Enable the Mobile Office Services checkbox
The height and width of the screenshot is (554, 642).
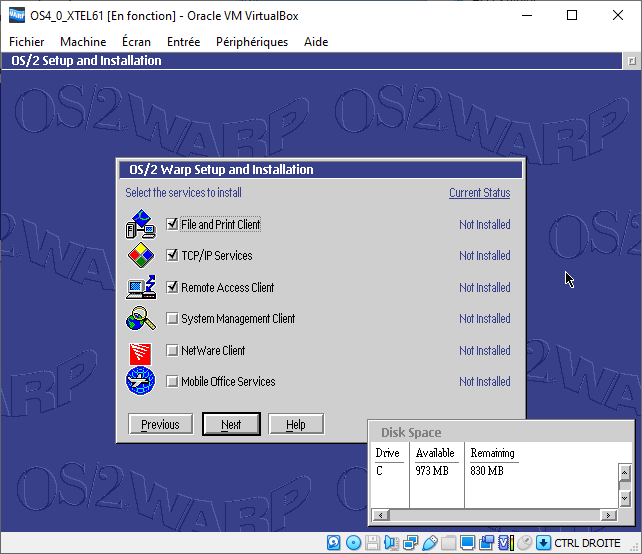[x=172, y=382]
